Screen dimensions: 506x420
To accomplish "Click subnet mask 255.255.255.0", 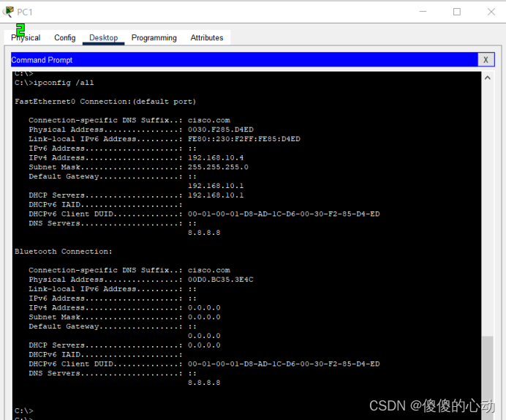I will pyautogui.click(x=218, y=167).
